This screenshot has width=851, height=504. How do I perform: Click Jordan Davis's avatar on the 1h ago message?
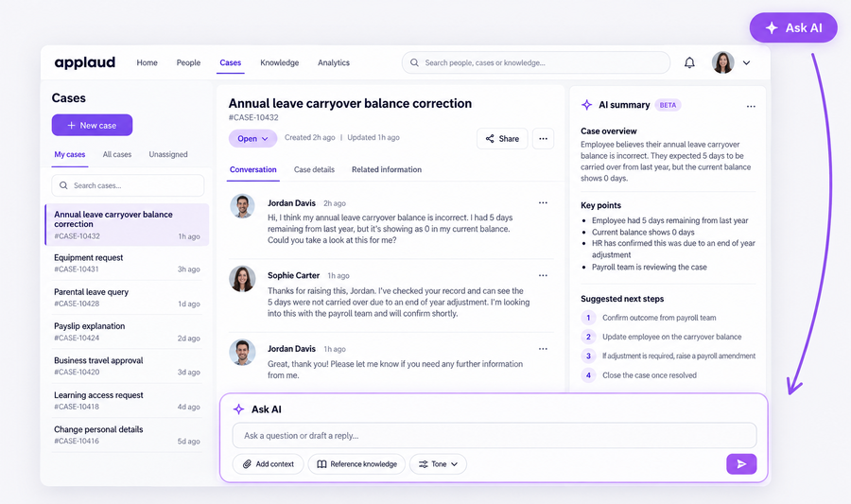click(x=242, y=352)
